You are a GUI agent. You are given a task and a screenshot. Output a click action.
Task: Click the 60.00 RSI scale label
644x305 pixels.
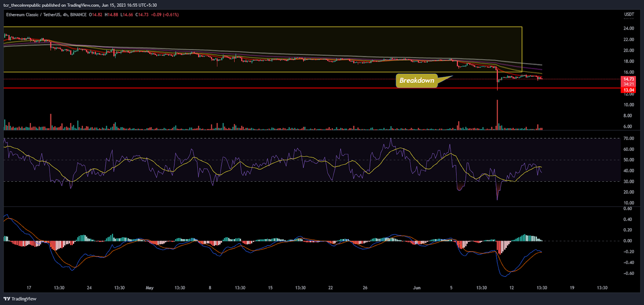pyautogui.click(x=629, y=149)
